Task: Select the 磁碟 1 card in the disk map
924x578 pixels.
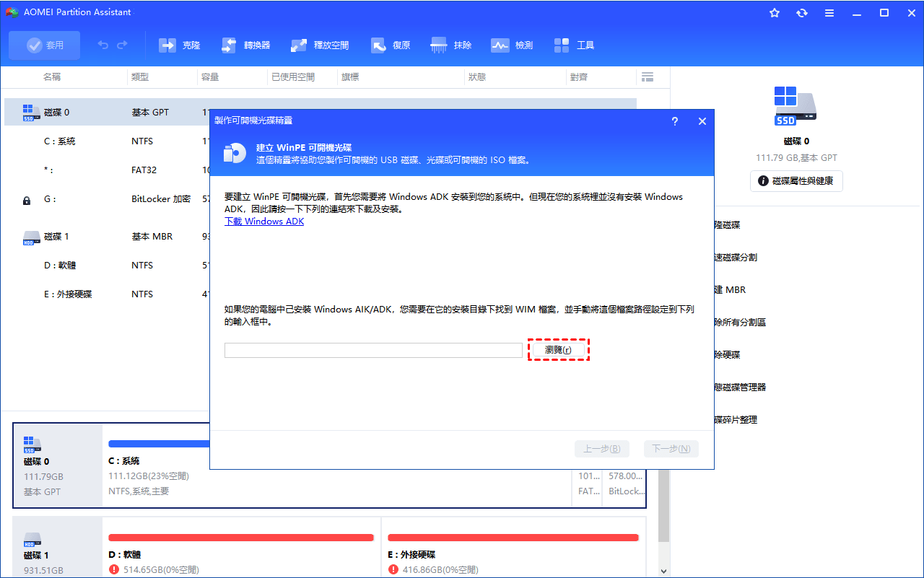Action: pyautogui.click(x=58, y=548)
